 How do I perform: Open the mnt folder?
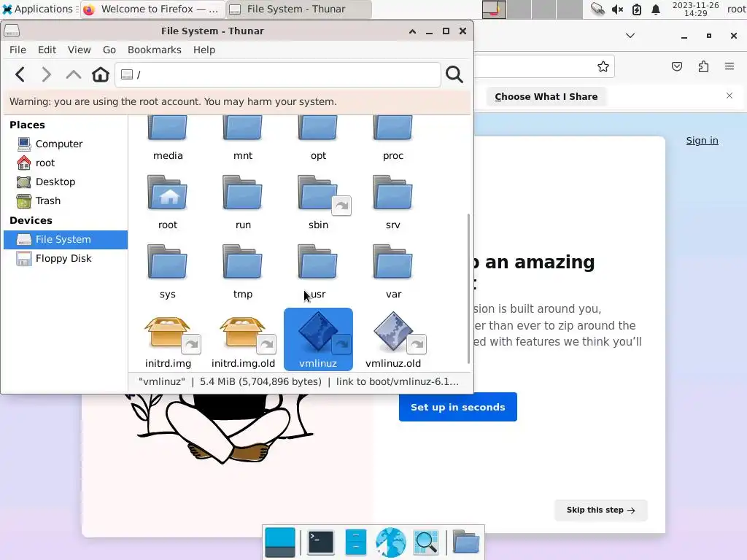click(242, 138)
